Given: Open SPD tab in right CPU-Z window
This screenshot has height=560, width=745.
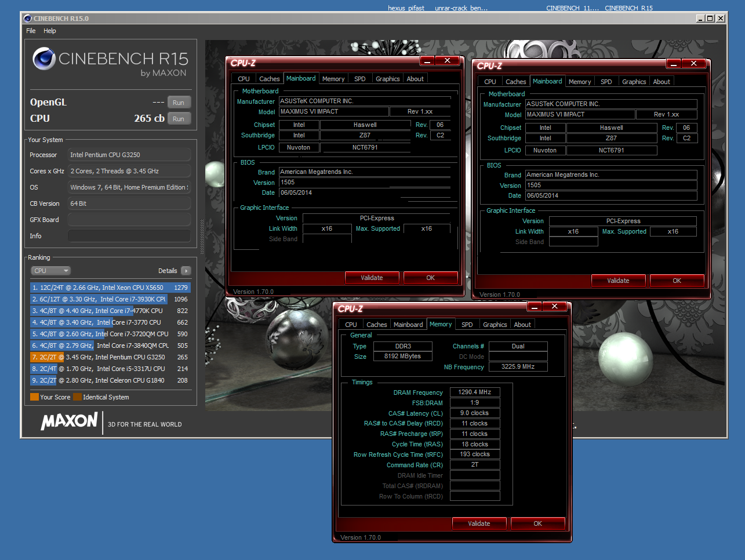Looking at the screenshot, I should tap(606, 82).
